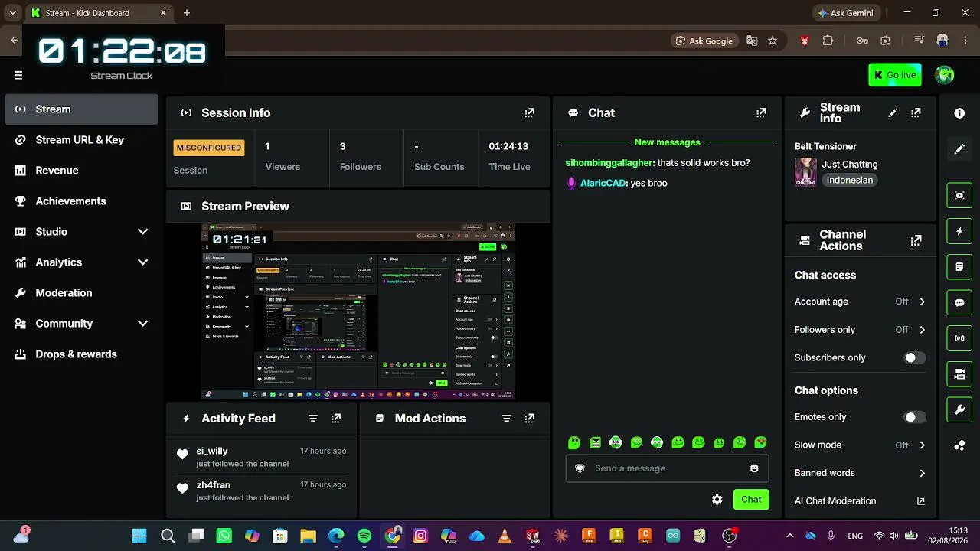The width and height of the screenshot is (980, 551).
Task: Pop out the Channel Actions panel
Action: pyautogui.click(x=916, y=240)
